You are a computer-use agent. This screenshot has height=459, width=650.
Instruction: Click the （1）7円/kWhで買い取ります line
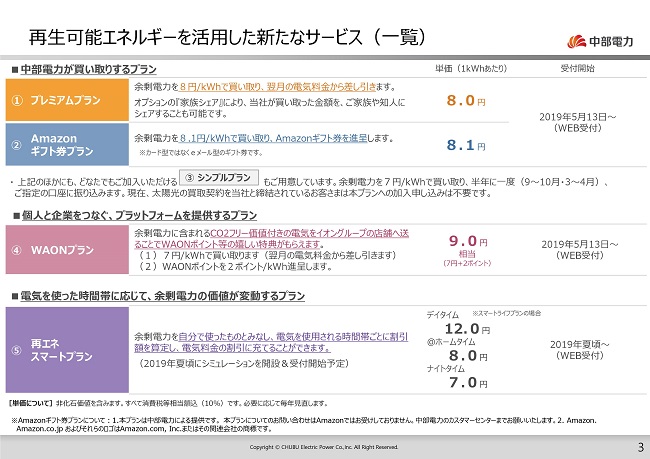click(267, 255)
